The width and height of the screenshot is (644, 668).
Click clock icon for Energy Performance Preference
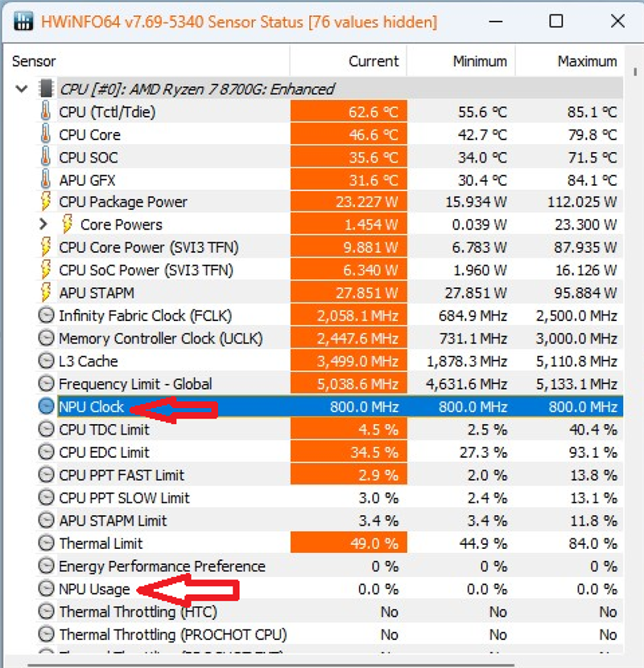click(x=46, y=566)
